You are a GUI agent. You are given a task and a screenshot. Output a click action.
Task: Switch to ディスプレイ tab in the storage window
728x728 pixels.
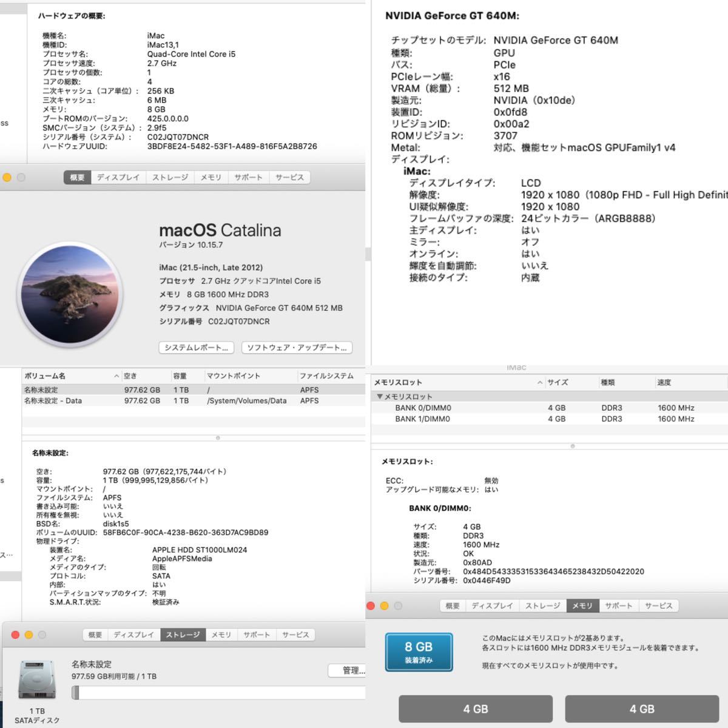pos(134,635)
